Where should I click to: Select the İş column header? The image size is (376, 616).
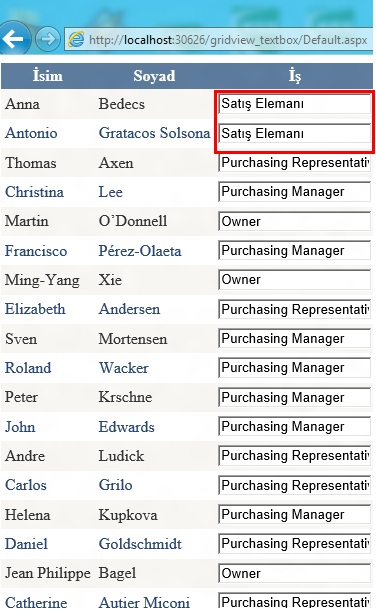[295, 75]
